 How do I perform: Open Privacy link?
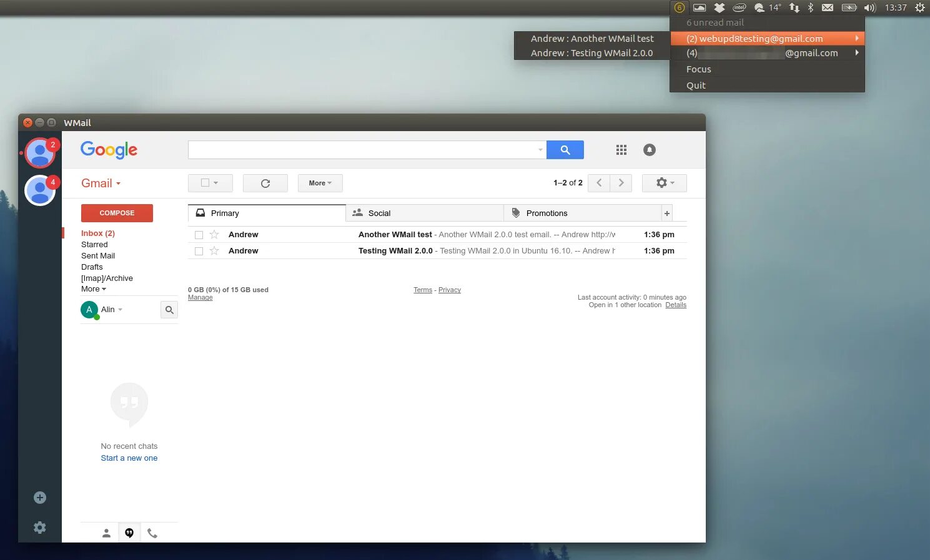coord(450,290)
